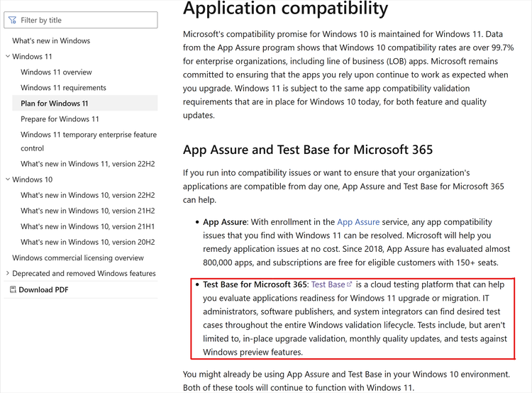Collapse the Windows 10 section chevron

pos(8,179)
